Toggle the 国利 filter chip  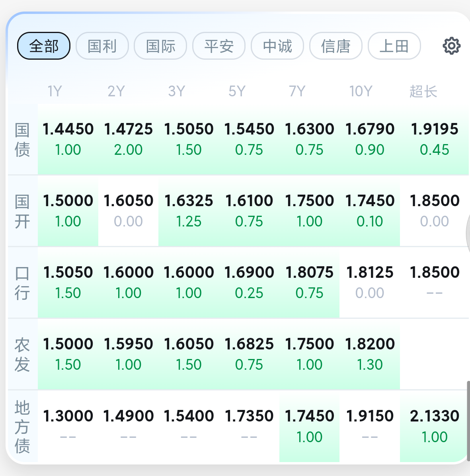pyautogui.click(x=102, y=46)
